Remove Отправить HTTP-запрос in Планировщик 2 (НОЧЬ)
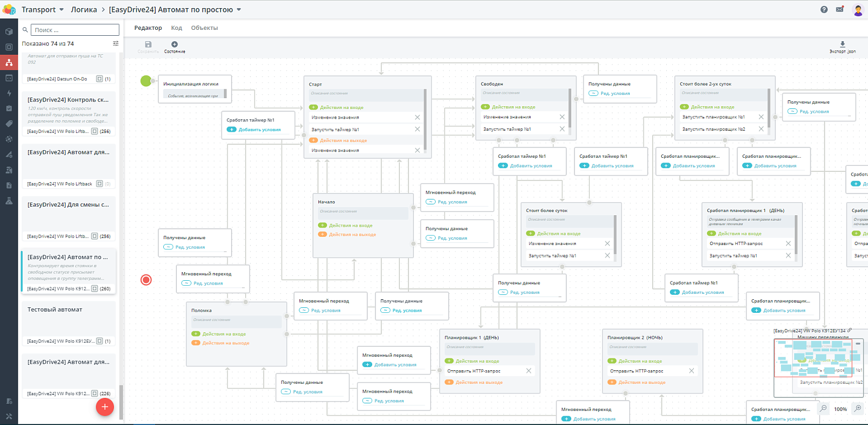868x425 pixels. pyautogui.click(x=691, y=371)
